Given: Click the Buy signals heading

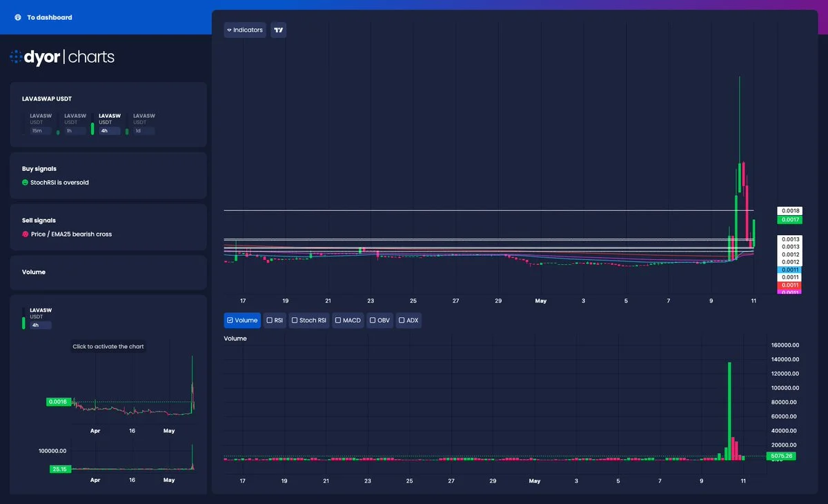Looking at the screenshot, I should pos(39,169).
